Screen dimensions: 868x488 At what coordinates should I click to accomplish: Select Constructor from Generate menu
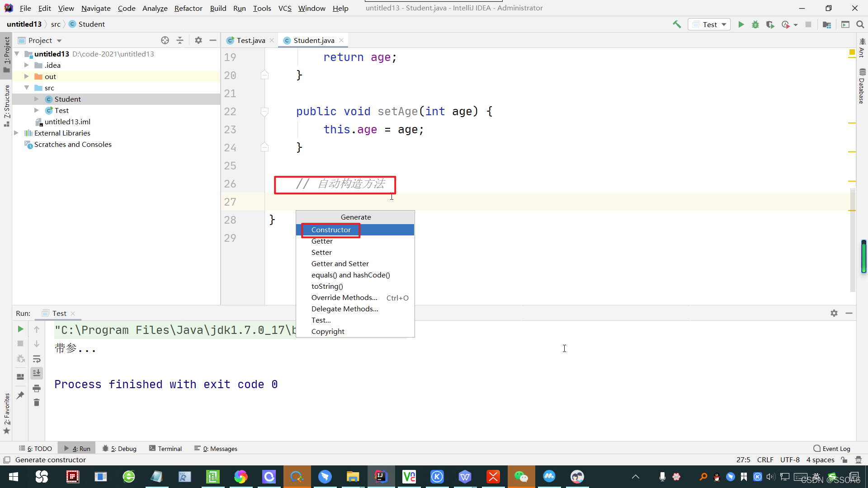tap(331, 230)
